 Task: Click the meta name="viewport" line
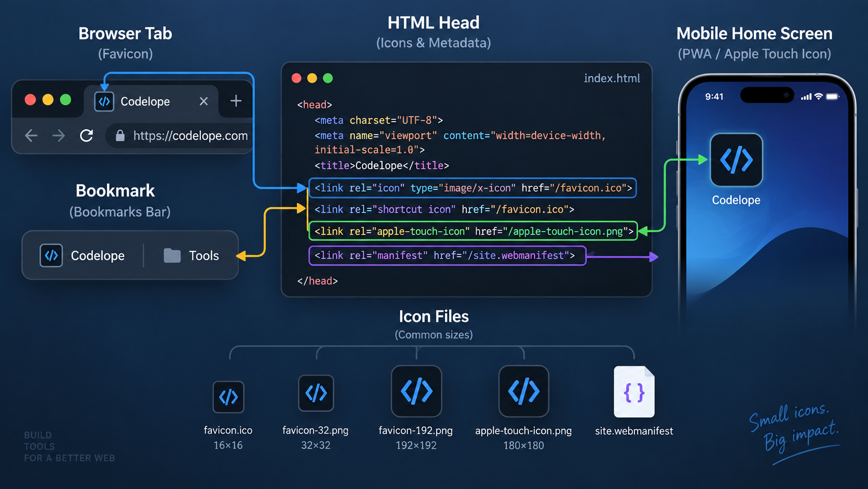click(x=460, y=136)
